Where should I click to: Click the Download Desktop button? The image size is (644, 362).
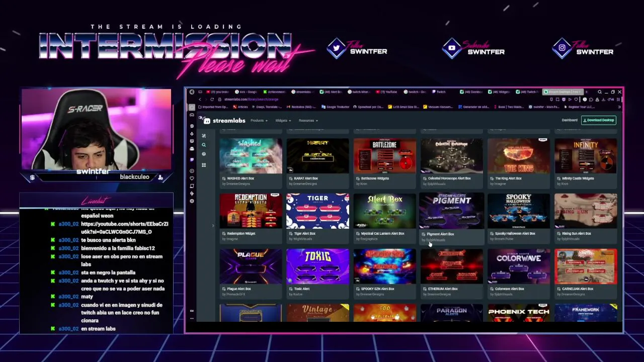(x=599, y=120)
